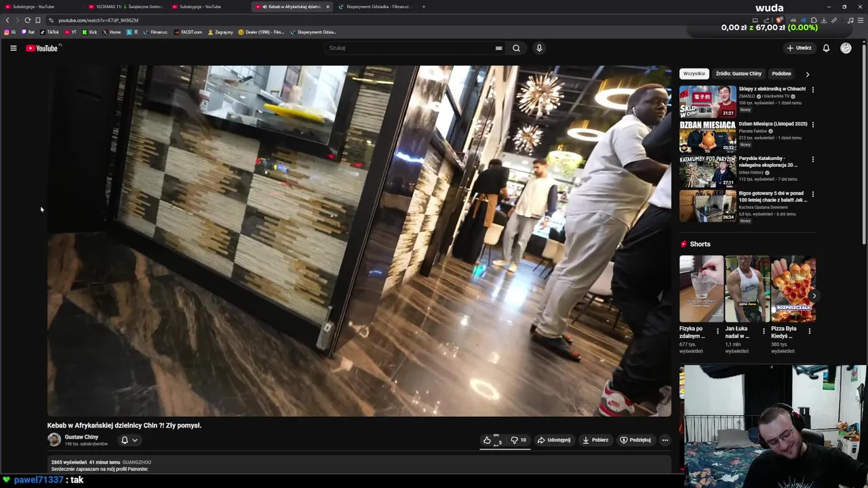Image resolution: width=868 pixels, height=488 pixels.
Task: Open Fizyka po zdalnym short
Action: (x=701, y=289)
